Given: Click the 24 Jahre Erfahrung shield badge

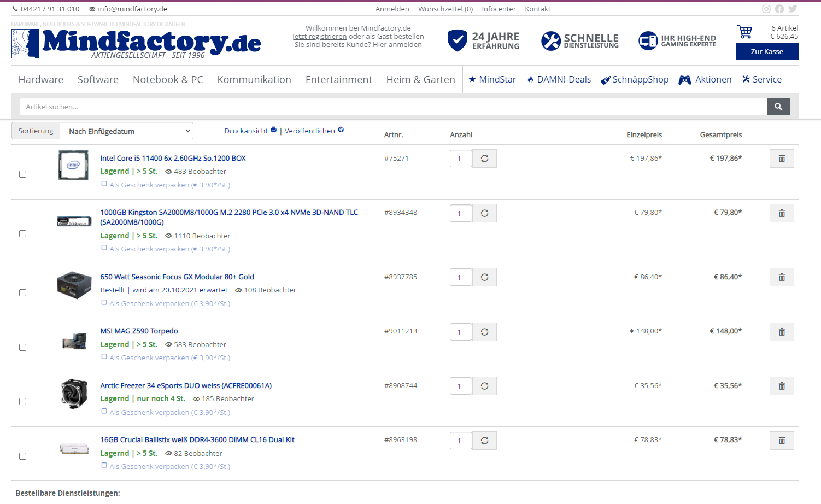Looking at the screenshot, I should [x=483, y=41].
